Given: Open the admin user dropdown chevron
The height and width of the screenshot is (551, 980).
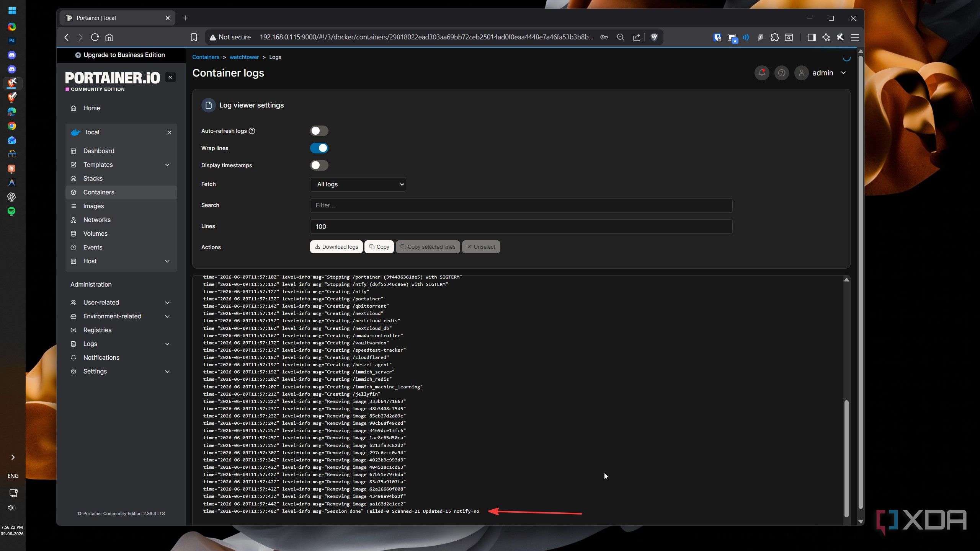Looking at the screenshot, I should point(843,73).
